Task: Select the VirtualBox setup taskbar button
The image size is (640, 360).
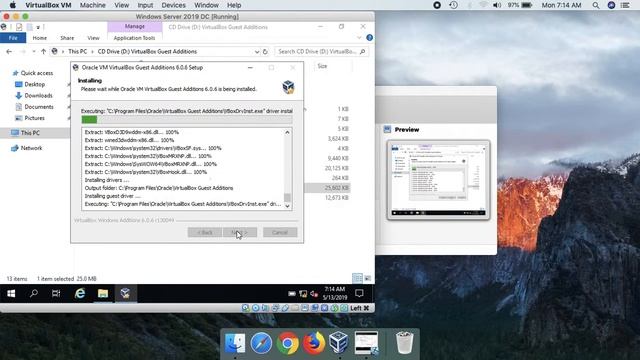Action: (125, 293)
